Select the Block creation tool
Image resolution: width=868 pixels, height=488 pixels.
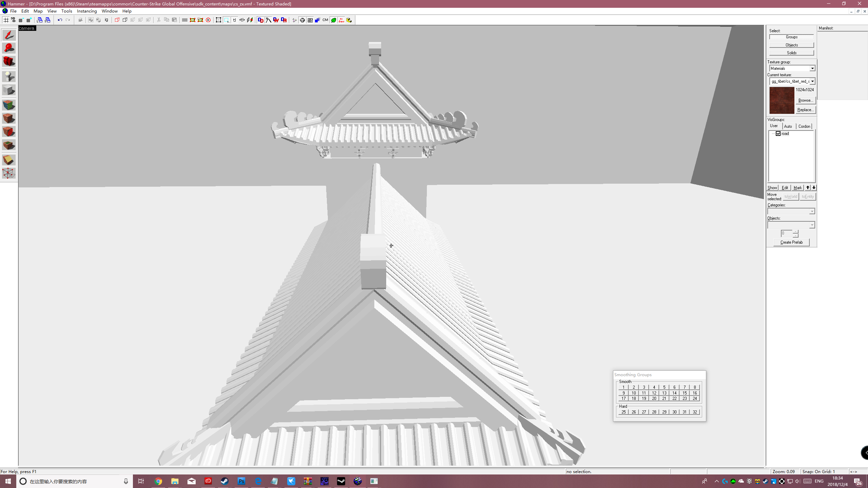point(9,90)
